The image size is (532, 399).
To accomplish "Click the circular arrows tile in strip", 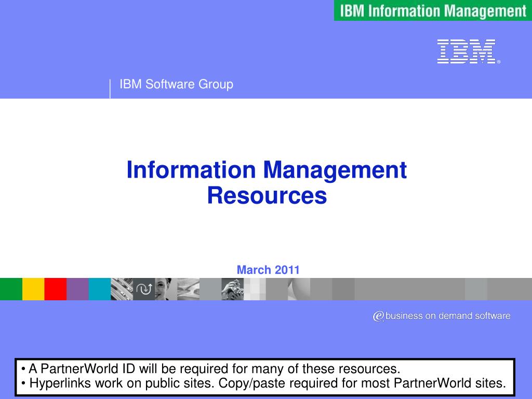I will tap(144, 289).
